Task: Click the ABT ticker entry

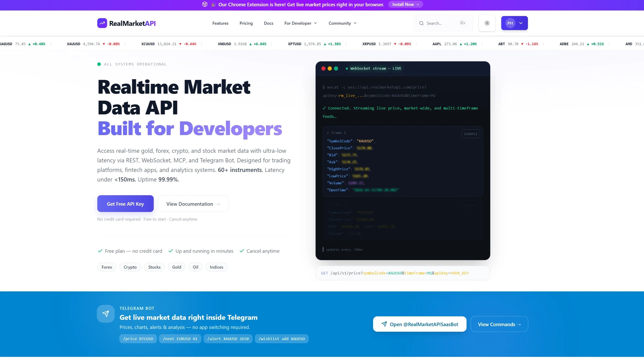Action: [518, 44]
